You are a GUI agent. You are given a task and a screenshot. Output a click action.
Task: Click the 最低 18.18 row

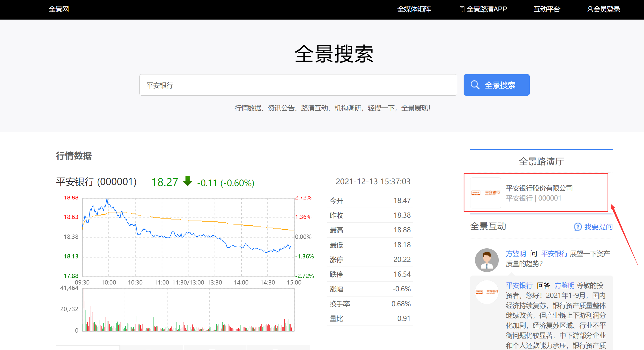tap(370, 245)
